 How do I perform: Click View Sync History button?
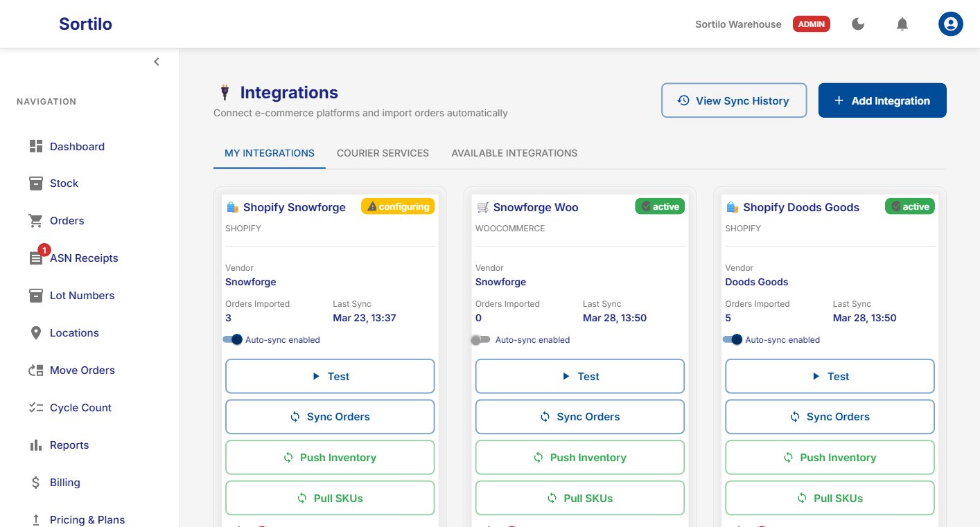pyautogui.click(x=734, y=100)
